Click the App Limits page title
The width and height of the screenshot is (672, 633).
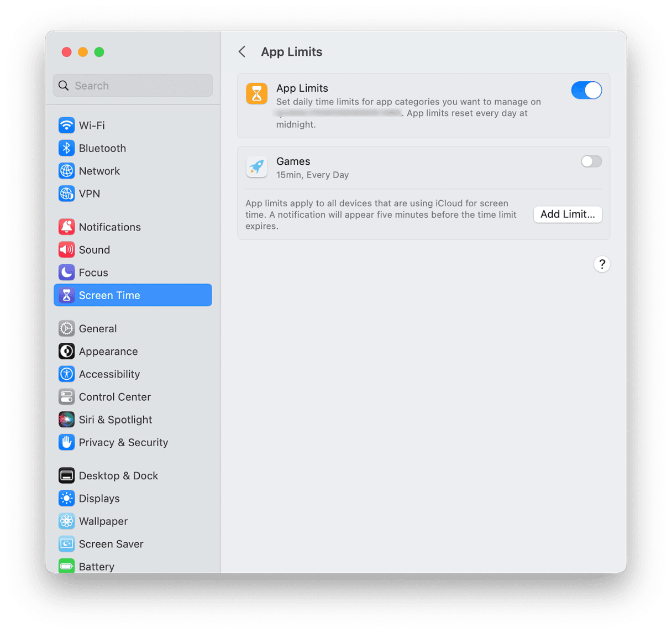pos(292,52)
